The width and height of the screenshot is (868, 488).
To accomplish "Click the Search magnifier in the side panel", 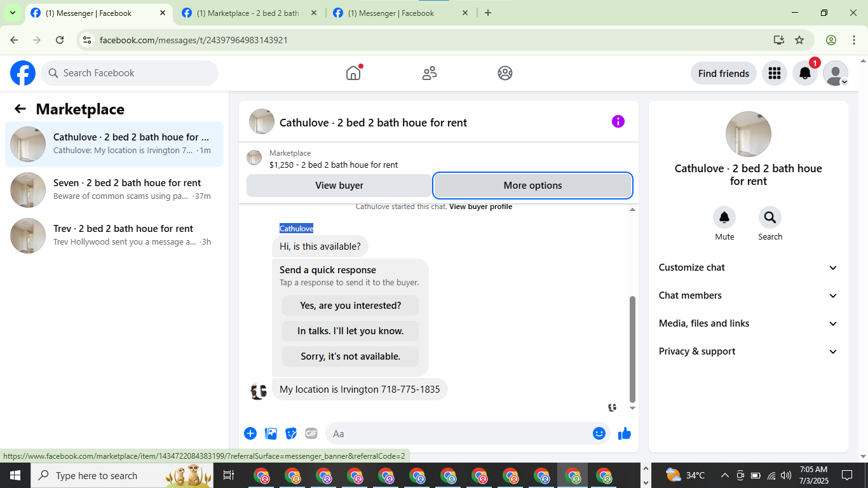I will [x=770, y=218].
